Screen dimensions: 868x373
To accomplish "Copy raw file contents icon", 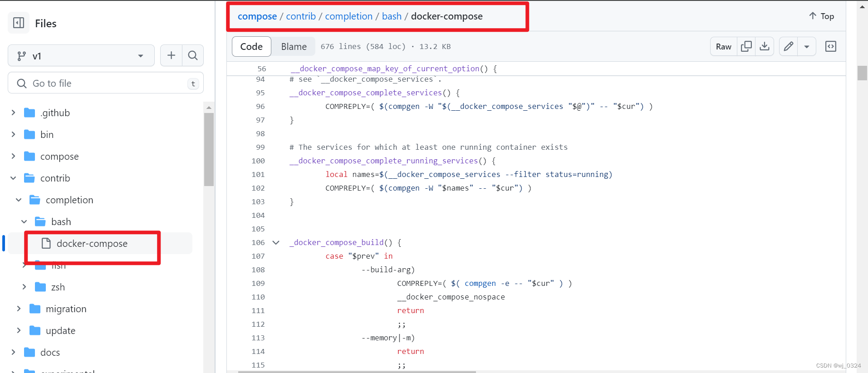I will pyautogui.click(x=746, y=46).
